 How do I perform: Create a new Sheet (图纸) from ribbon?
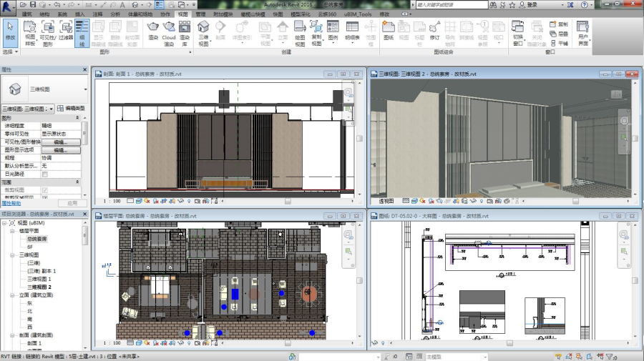(x=389, y=31)
